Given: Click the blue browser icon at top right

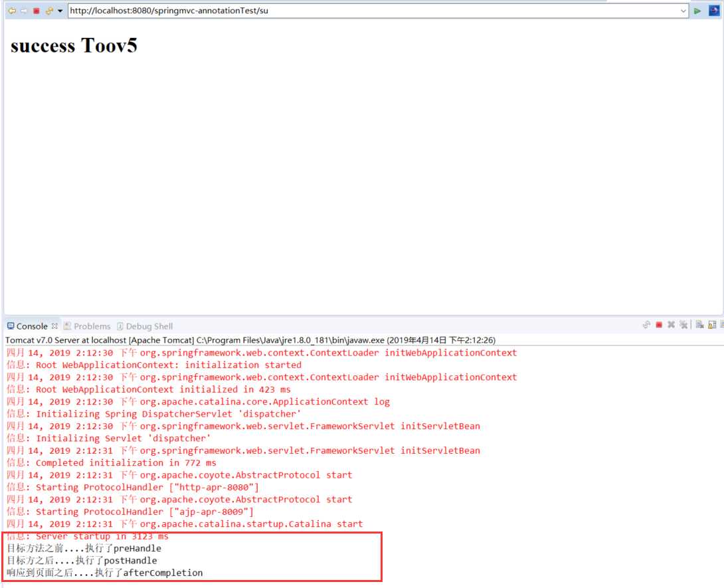Looking at the screenshot, I should point(714,11).
